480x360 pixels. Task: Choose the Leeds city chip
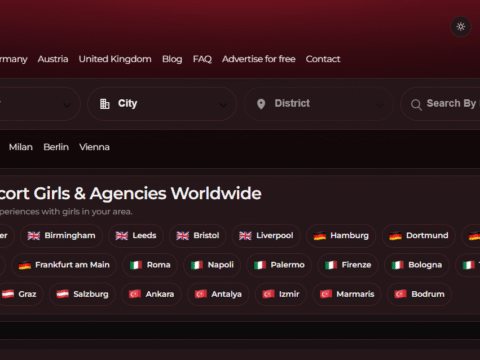tap(136, 236)
